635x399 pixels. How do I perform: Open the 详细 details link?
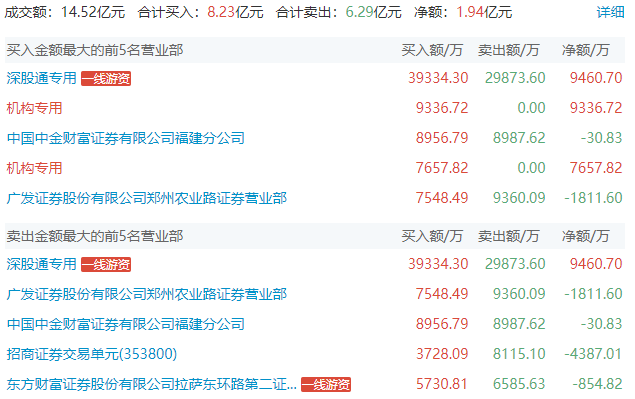610,12
